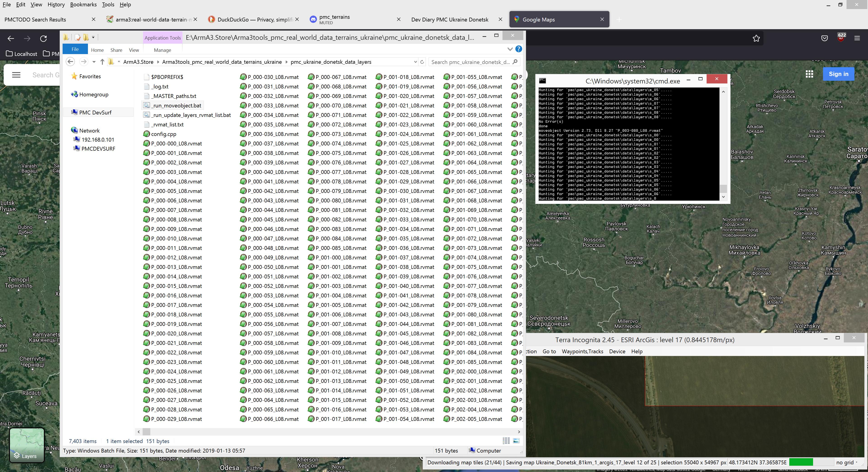
Task: Switch to Details view icon in Explorer
Action: click(506, 441)
